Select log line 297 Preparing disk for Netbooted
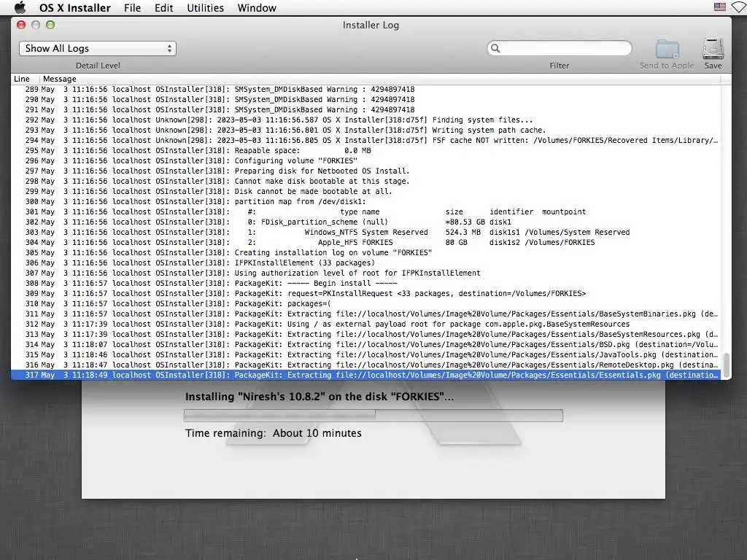Image resolution: width=747 pixels, height=560 pixels. 366,171
